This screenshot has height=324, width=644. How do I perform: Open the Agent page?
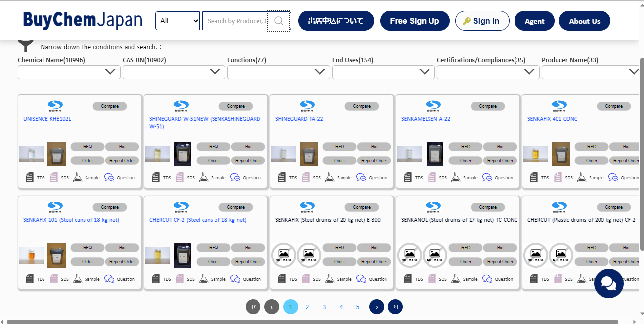pos(535,21)
